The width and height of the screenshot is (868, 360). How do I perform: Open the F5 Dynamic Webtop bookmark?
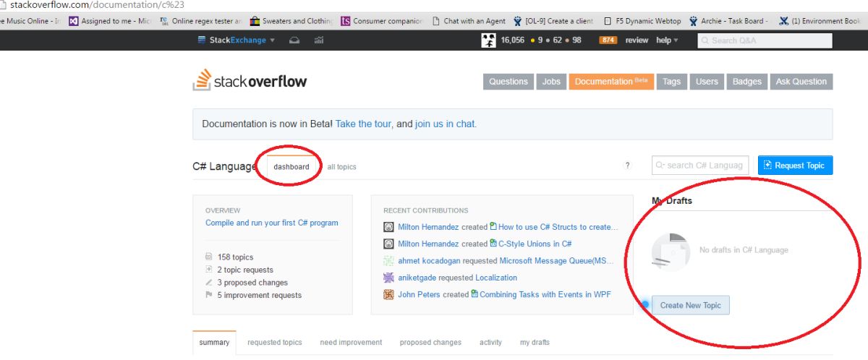(642, 21)
